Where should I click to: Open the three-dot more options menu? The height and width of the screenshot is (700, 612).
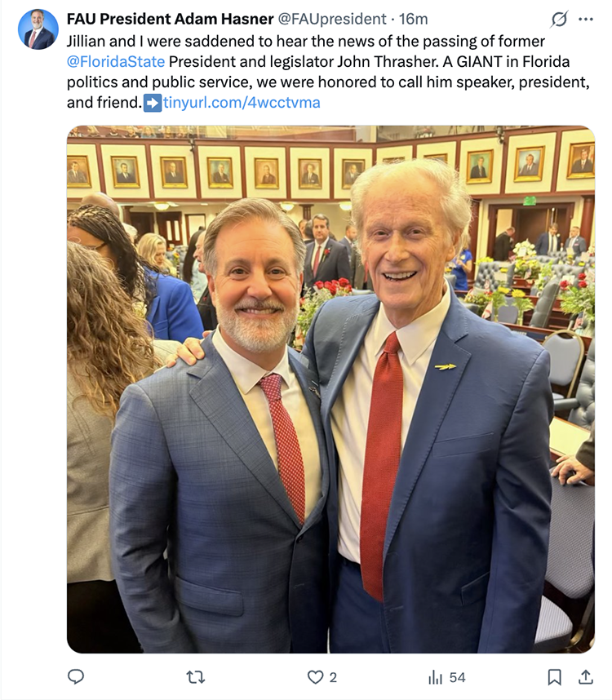click(x=586, y=20)
